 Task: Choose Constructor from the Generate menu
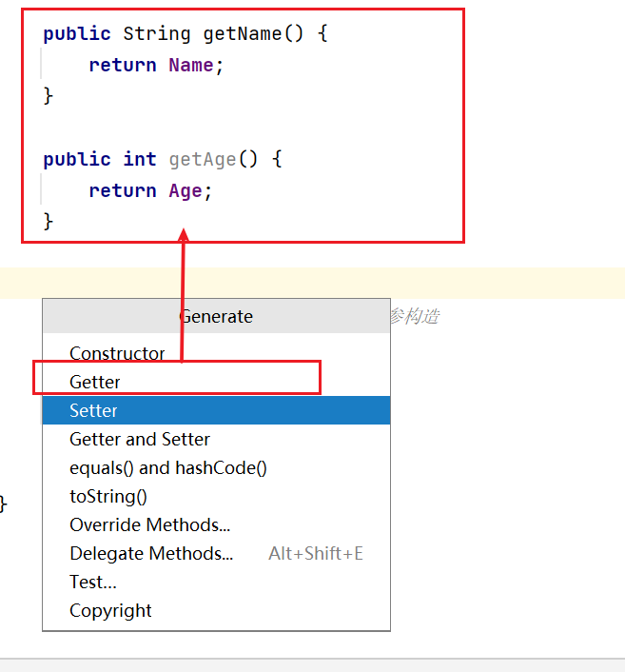click(x=216, y=353)
